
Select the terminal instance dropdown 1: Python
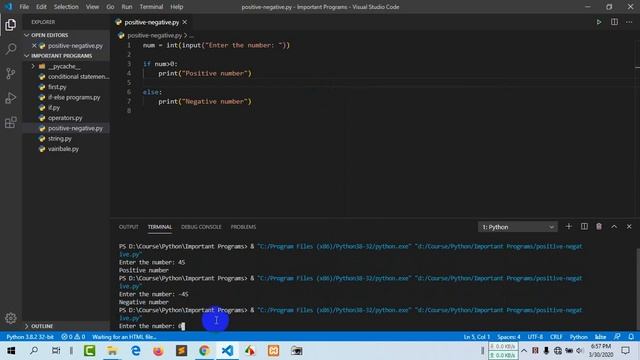517,227
